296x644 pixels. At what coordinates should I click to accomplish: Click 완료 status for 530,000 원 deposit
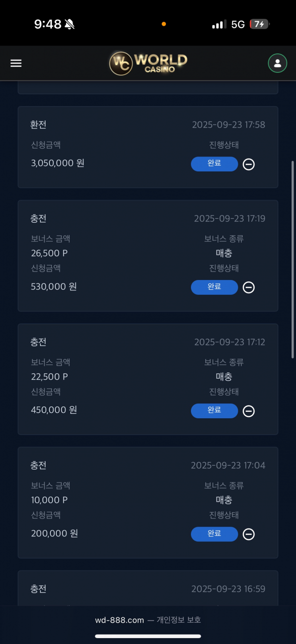click(214, 287)
